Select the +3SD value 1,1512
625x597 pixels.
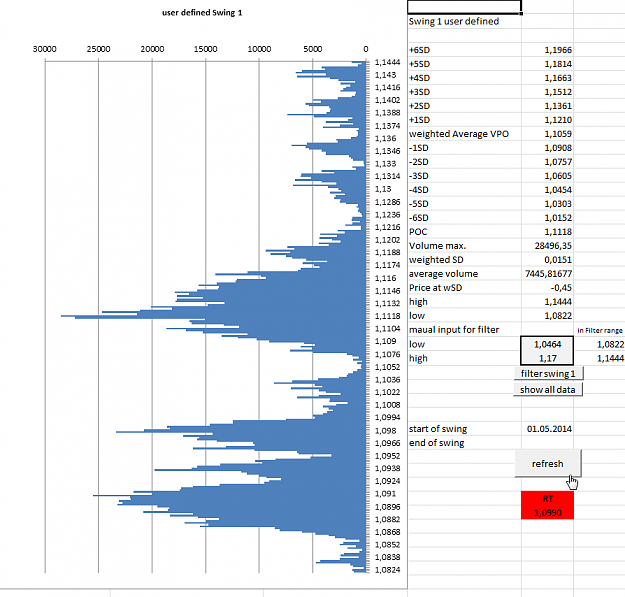[x=558, y=92]
